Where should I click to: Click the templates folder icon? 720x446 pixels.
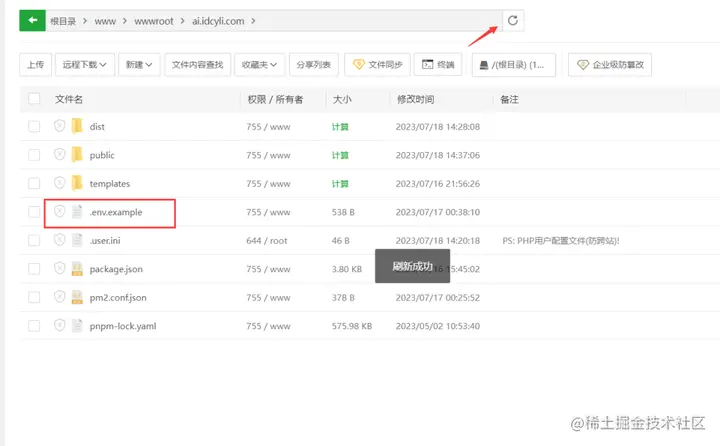pos(77,183)
